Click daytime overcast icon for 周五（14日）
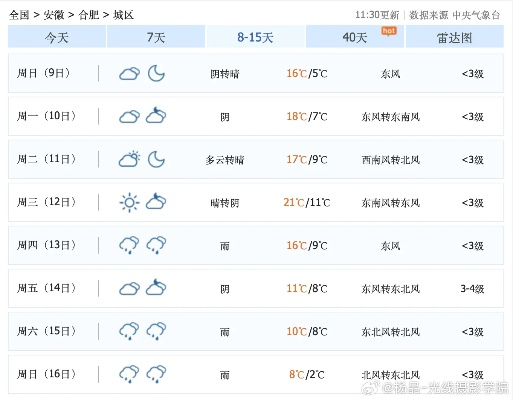513x400 pixels. click(x=129, y=288)
